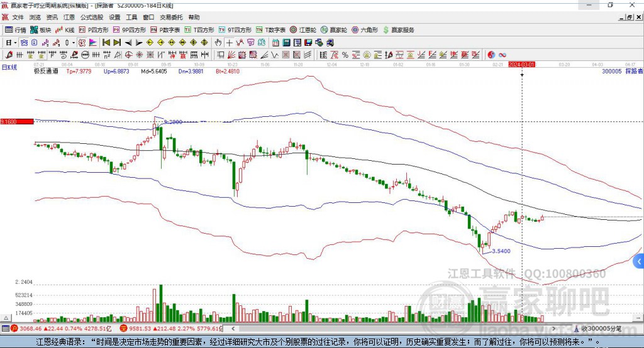Open the 公式选股 menu
This screenshot has height=348, width=644.
(x=92, y=17)
